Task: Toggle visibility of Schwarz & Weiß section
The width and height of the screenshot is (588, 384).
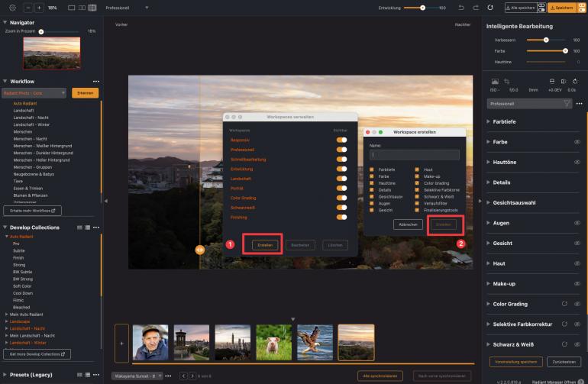Action: (577, 344)
